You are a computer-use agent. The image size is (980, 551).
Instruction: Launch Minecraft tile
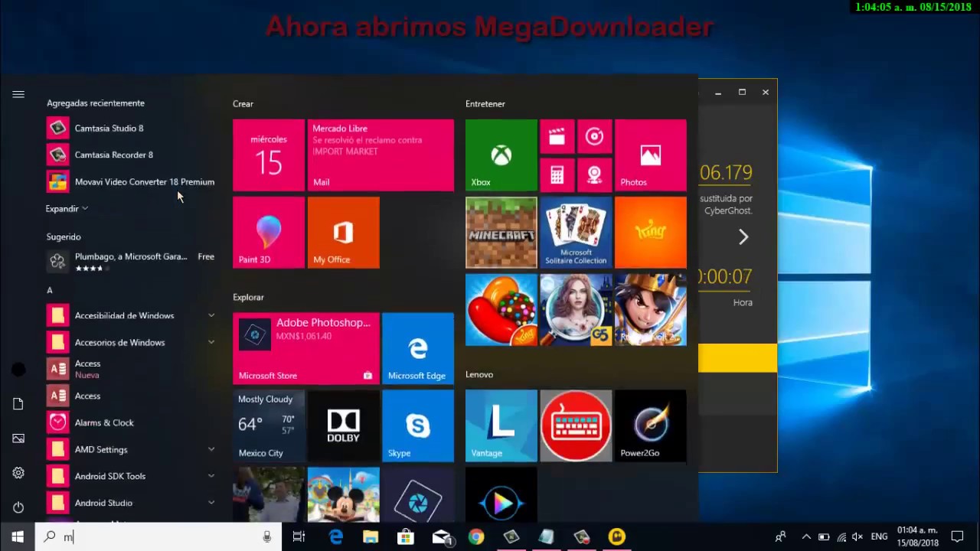point(501,233)
